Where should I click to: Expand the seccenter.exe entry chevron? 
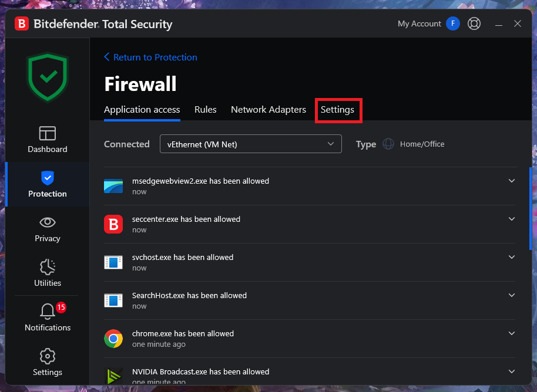(x=512, y=219)
